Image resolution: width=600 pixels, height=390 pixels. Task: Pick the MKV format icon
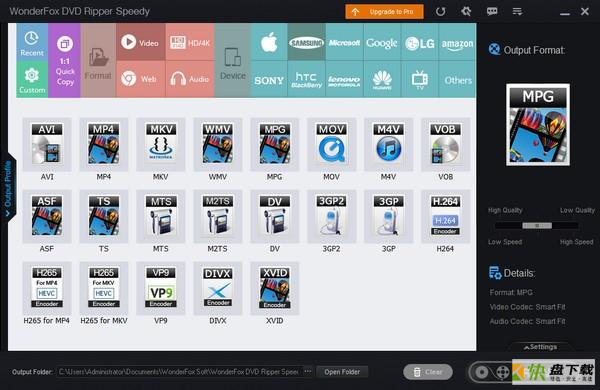click(x=161, y=144)
